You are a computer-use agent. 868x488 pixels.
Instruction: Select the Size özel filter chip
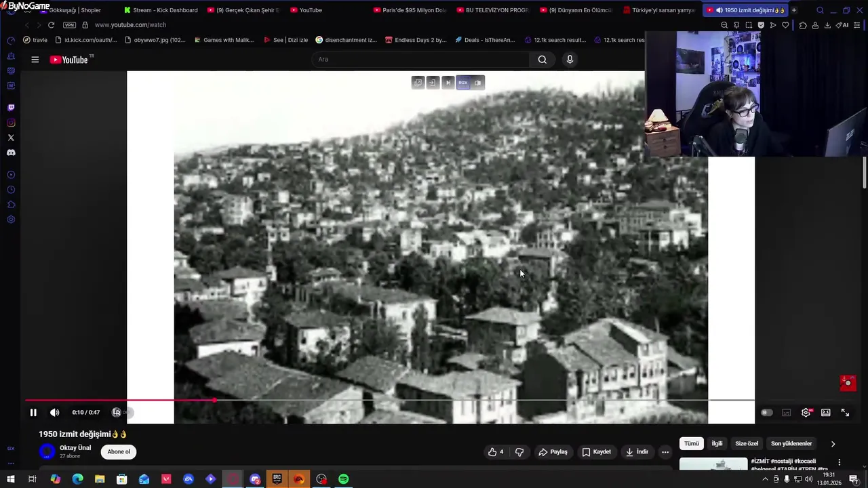(x=747, y=443)
